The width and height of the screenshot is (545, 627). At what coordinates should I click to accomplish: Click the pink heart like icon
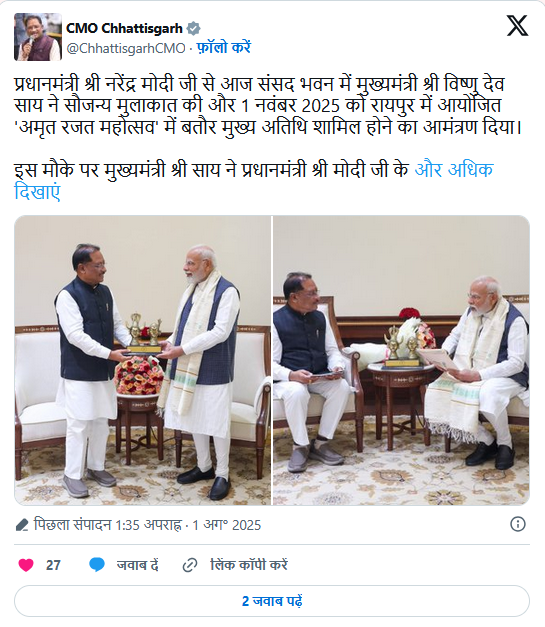coord(26,565)
